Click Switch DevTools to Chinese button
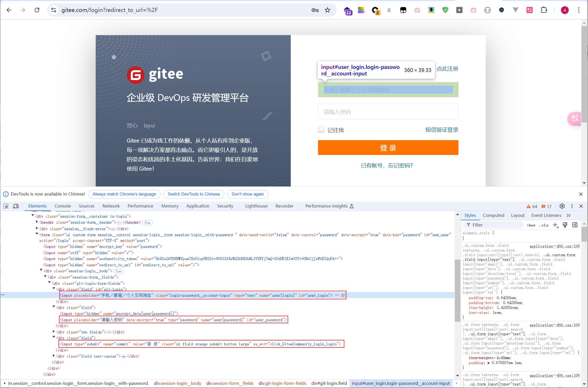Image resolution: width=588 pixels, height=388 pixels. (x=194, y=194)
